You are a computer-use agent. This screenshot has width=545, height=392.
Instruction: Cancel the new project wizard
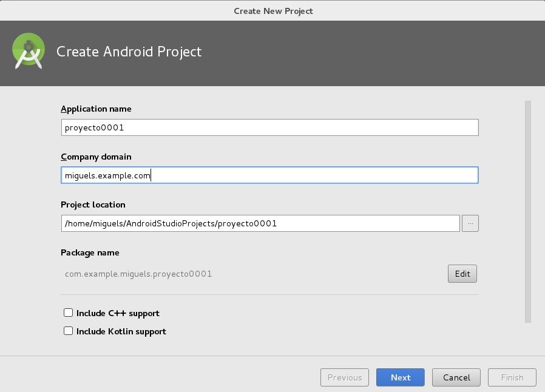tap(456, 377)
